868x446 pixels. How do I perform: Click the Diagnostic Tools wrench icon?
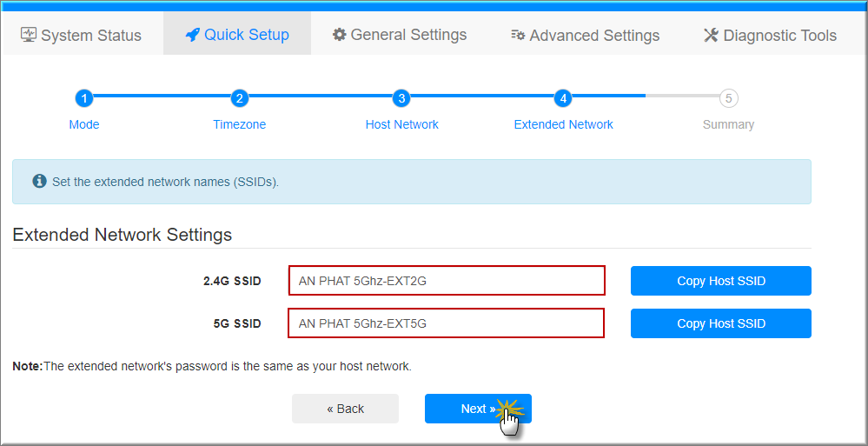click(711, 35)
